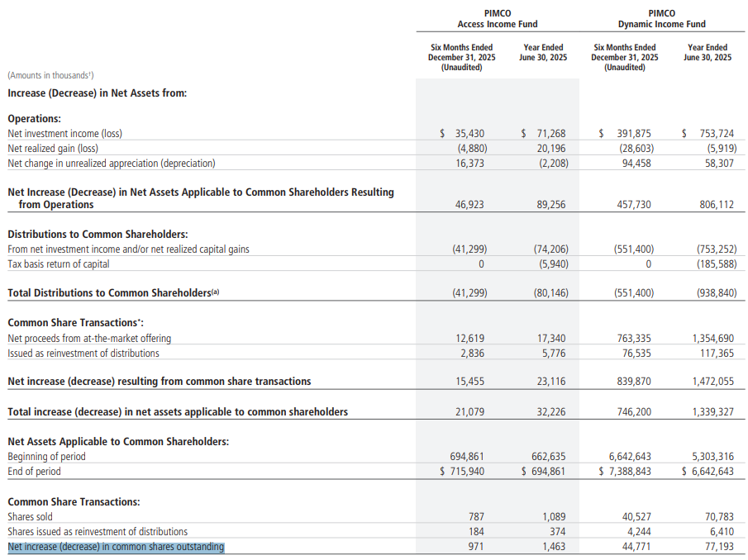Click the value 763,335
Viewport: 748px width, 560px height.
[x=633, y=339]
